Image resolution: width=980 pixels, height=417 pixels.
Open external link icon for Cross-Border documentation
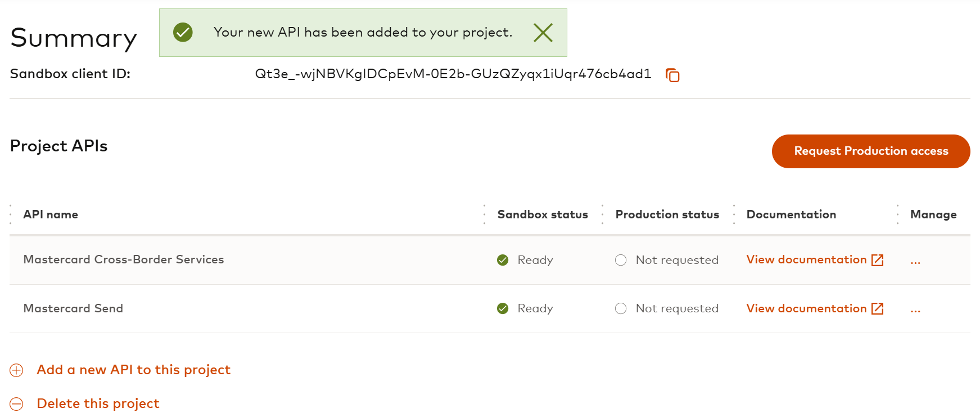click(877, 260)
